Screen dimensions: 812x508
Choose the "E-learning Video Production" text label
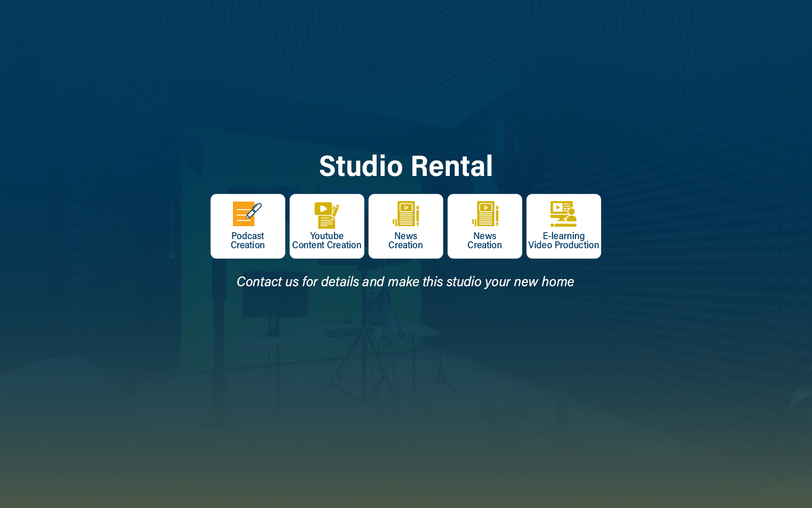click(564, 241)
